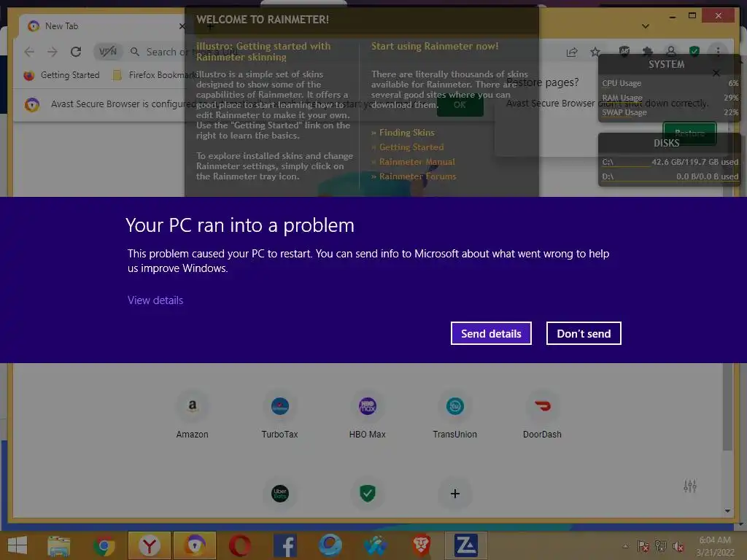Switch to Avast Secure Browser taskbar icon
The width and height of the screenshot is (747, 560).
[x=195, y=545]
